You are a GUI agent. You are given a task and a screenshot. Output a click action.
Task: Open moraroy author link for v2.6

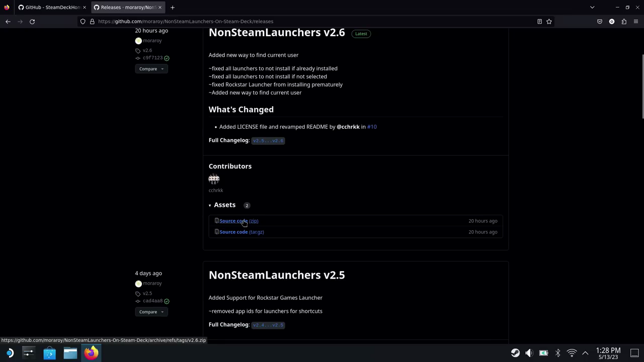point(152,41)
